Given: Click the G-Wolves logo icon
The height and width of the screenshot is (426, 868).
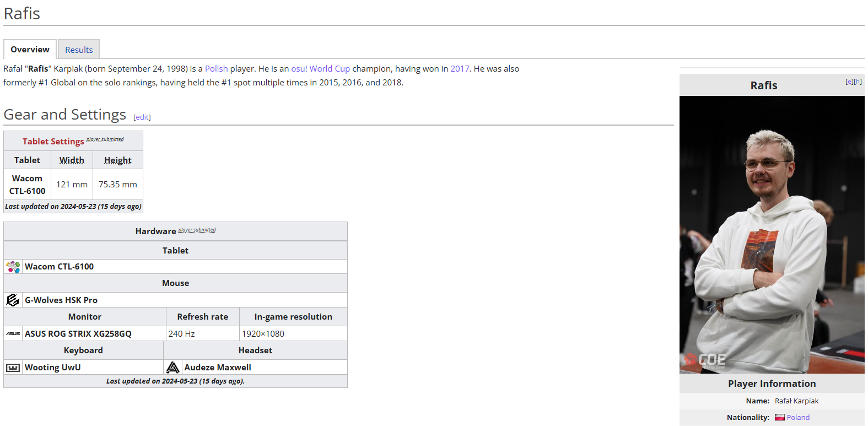Looking at the screenshot, I should point(13,300).
